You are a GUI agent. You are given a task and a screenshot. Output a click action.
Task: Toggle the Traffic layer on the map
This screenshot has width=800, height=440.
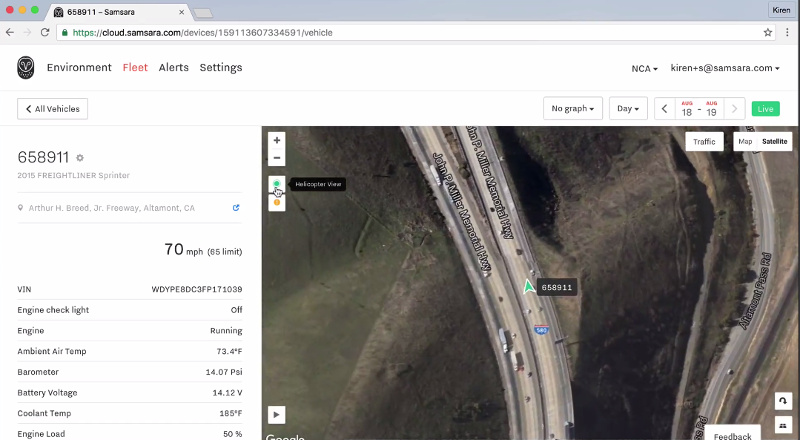click(704, 142)
